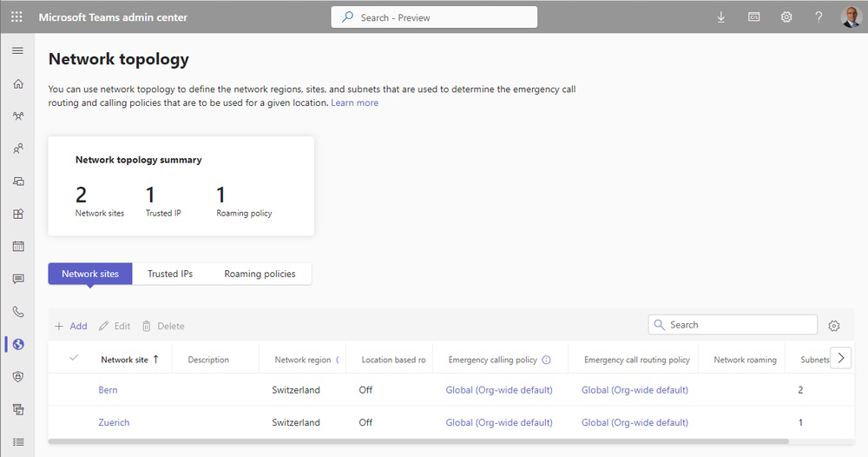
Task: Open the Bern network site
Action: click(x=108, y=390)
